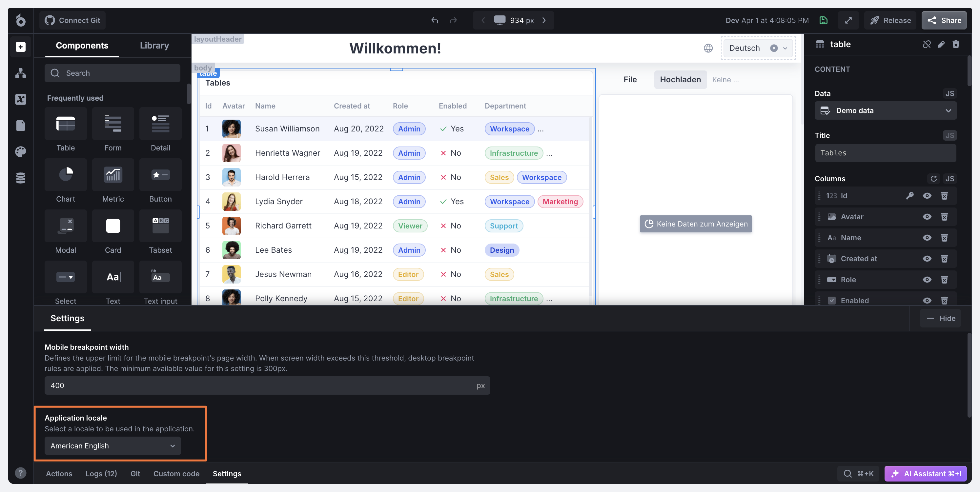This screenshot has width=980, height=492.
Task: Click the Share button
Action: point(944,20)
